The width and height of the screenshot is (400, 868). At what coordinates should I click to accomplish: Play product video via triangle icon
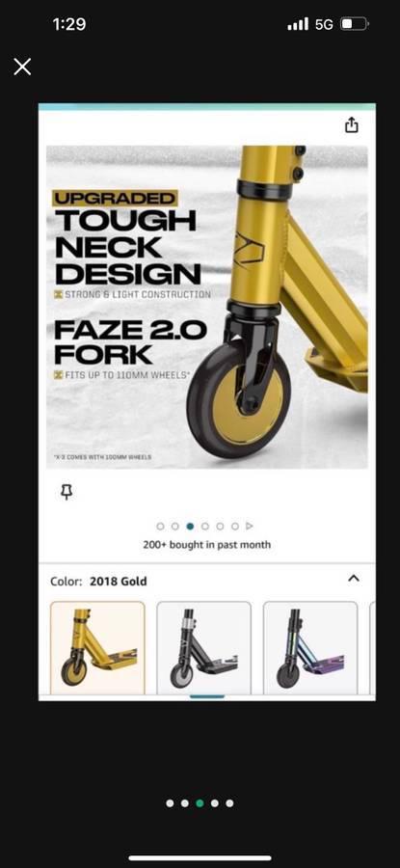point(250,526)
